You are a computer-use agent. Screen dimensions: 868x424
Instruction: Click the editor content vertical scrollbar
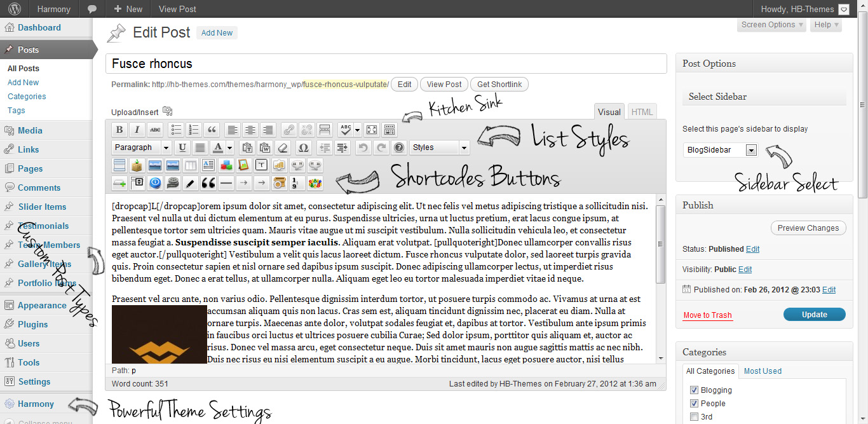661,278
